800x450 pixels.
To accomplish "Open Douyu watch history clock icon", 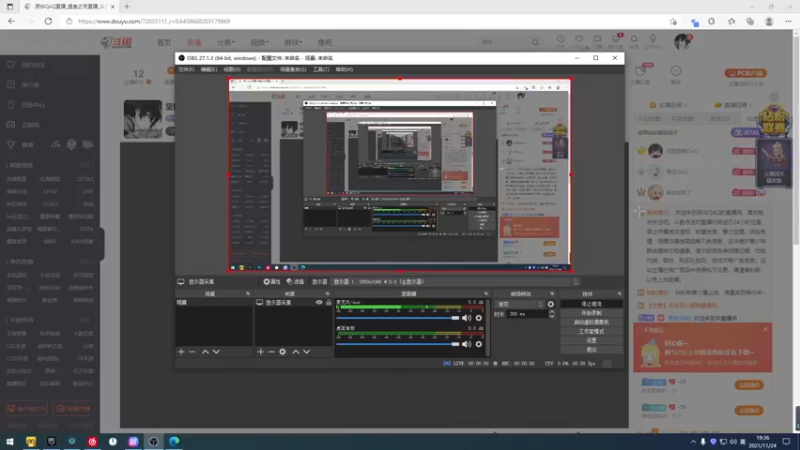I will [561, 39].
